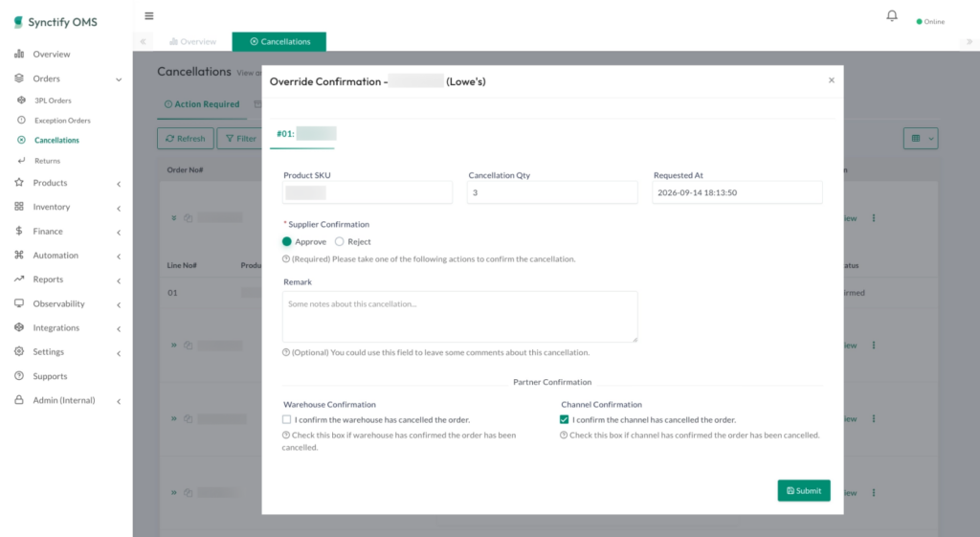Click the Online status indicator
The width and height of the screenshot is (980, 537).
[930, 21]
